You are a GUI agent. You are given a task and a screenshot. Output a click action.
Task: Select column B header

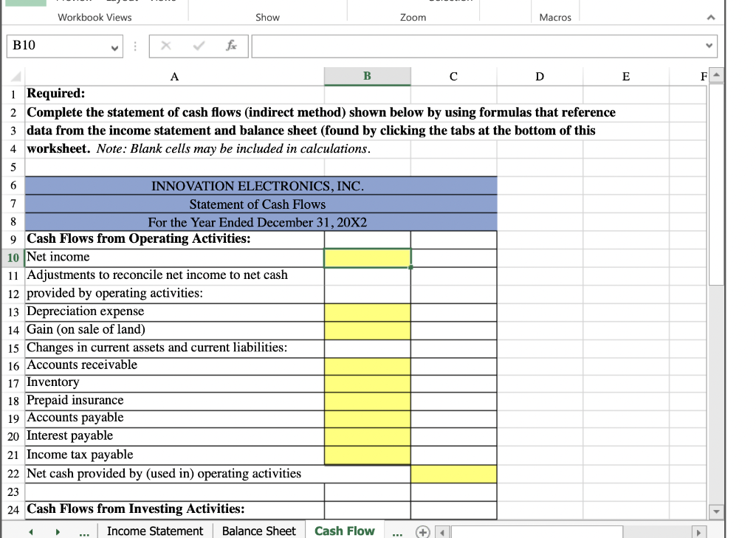click(x=367, y=76)
